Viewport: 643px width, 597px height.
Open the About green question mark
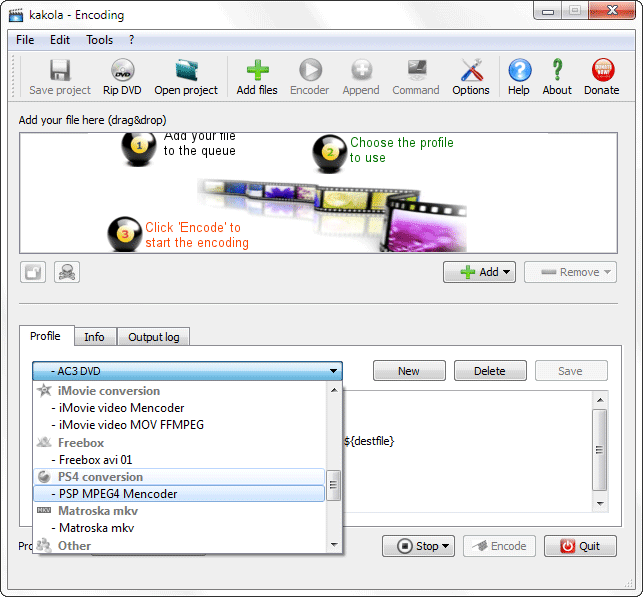[x=557, y=70]
